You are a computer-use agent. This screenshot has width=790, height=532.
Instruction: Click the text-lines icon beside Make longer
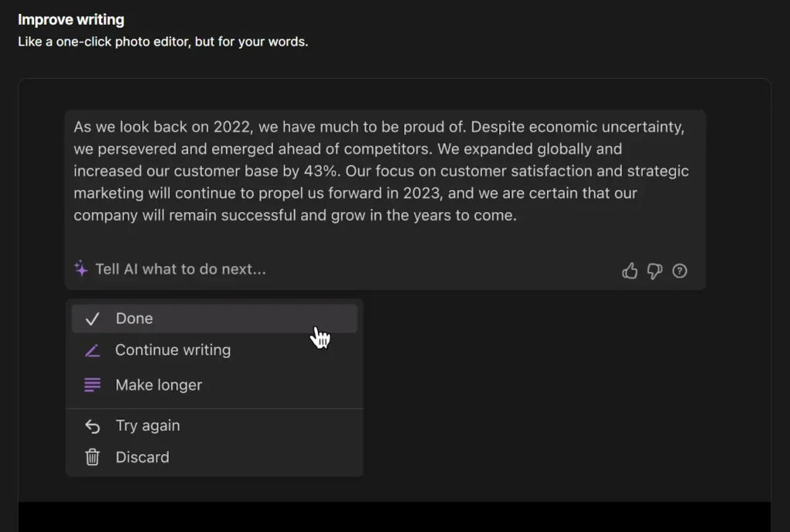click(x=93, y=384)
